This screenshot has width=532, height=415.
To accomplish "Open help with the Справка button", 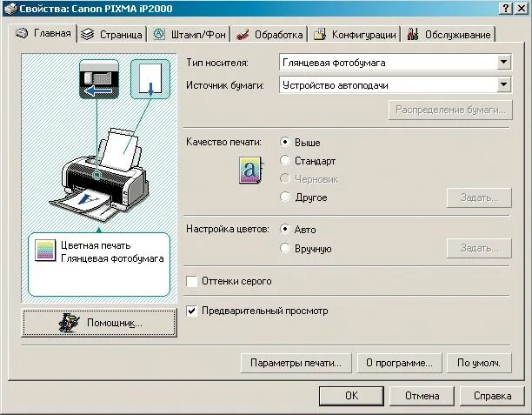I will [x=492, y=396].
